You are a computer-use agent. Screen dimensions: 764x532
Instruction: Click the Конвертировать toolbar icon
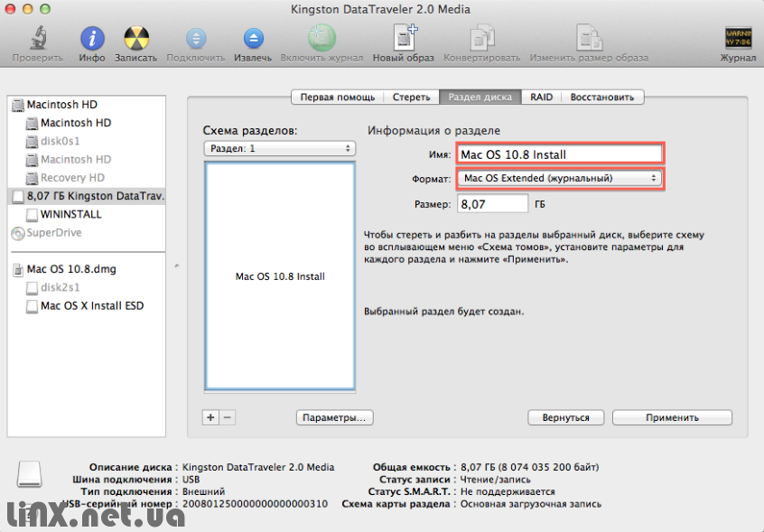482,38
